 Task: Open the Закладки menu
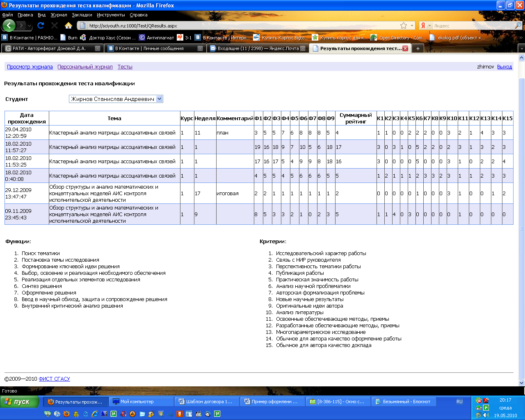click(82, 15)
